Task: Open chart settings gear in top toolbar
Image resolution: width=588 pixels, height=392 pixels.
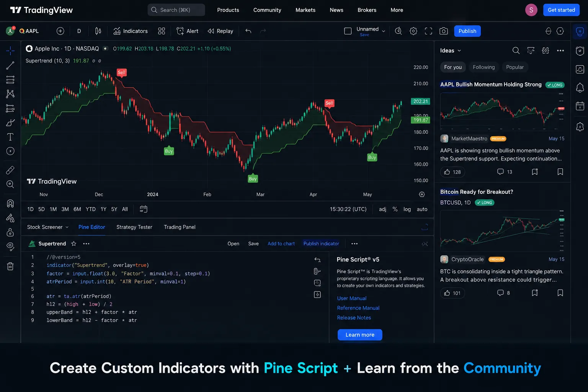Action: point(413,31)
